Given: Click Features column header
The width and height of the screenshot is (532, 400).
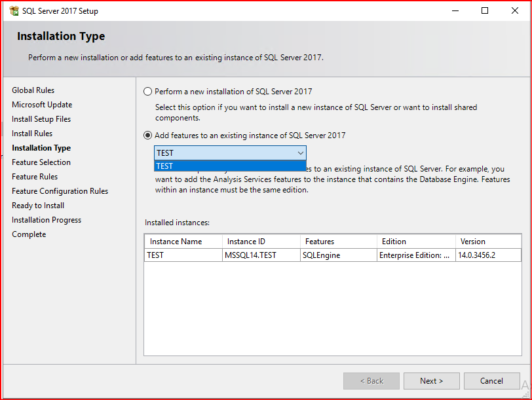Looking at the screenshot, I should click(x=339, y=242).
